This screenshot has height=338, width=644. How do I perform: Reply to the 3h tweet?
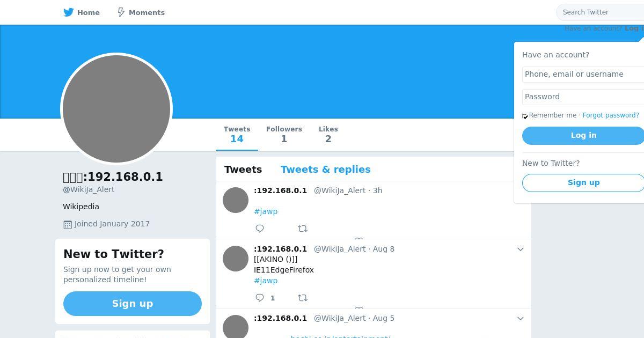tap(260, 229)
